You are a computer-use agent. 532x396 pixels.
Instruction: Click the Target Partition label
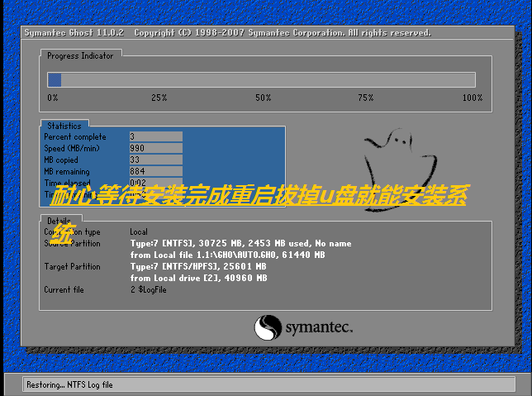tap(72, 267)
